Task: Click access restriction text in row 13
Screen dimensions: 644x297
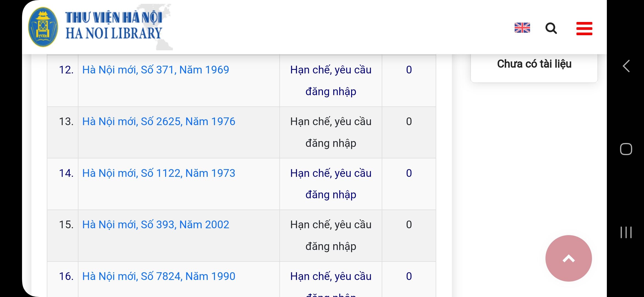Action: pos(331,132)
